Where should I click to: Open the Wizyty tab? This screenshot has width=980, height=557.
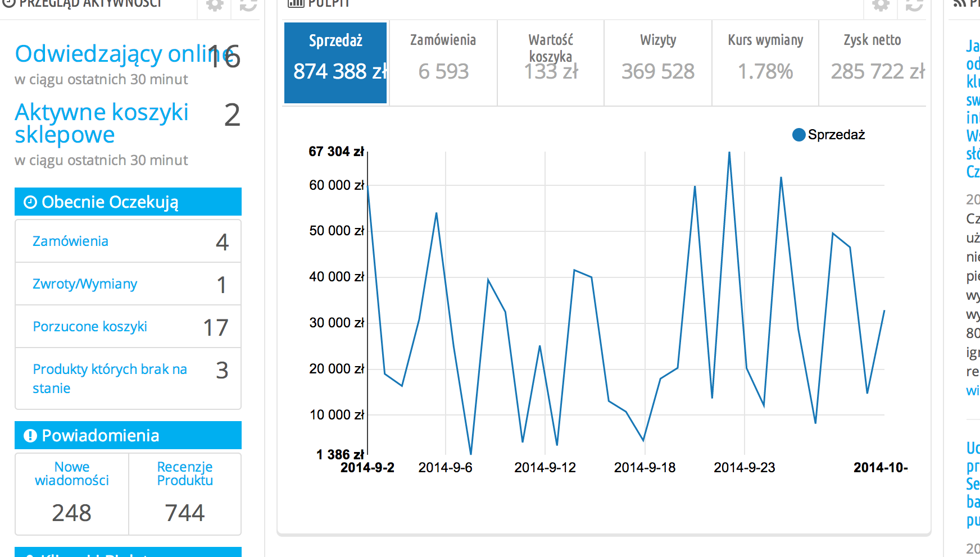coord(658,63)
